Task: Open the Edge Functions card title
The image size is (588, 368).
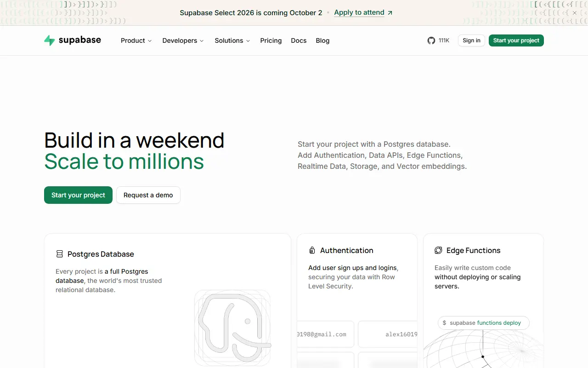Action: click(x=473, y=250)
